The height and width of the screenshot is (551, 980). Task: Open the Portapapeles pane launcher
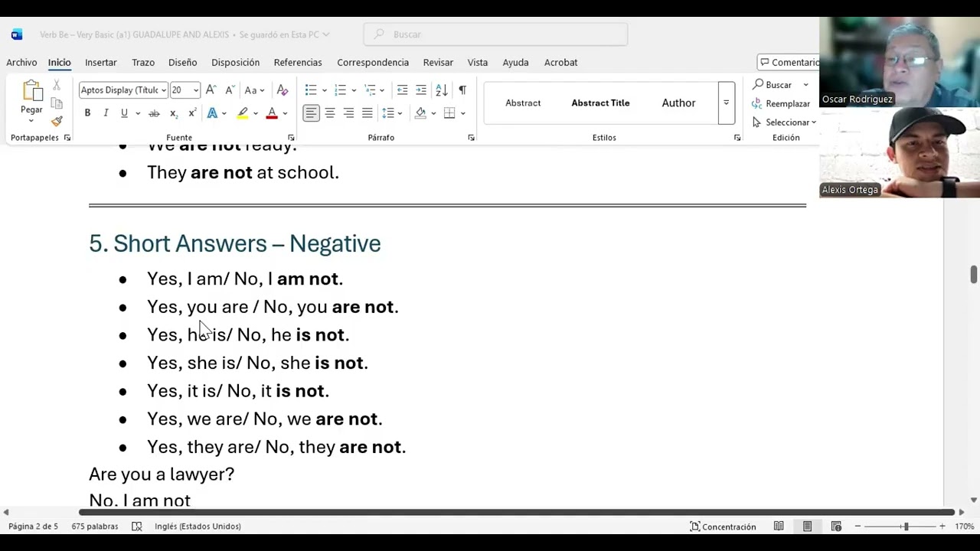[x=67, y=138]
